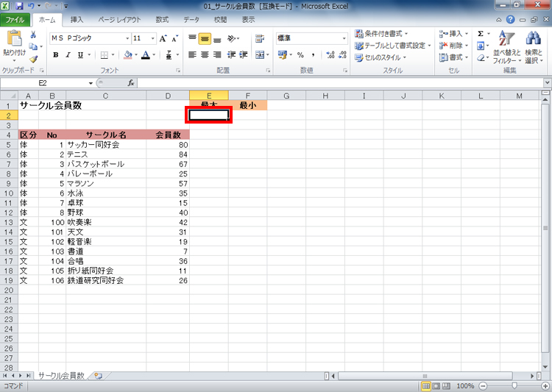Click the 削除 cells button

[454, 46]
